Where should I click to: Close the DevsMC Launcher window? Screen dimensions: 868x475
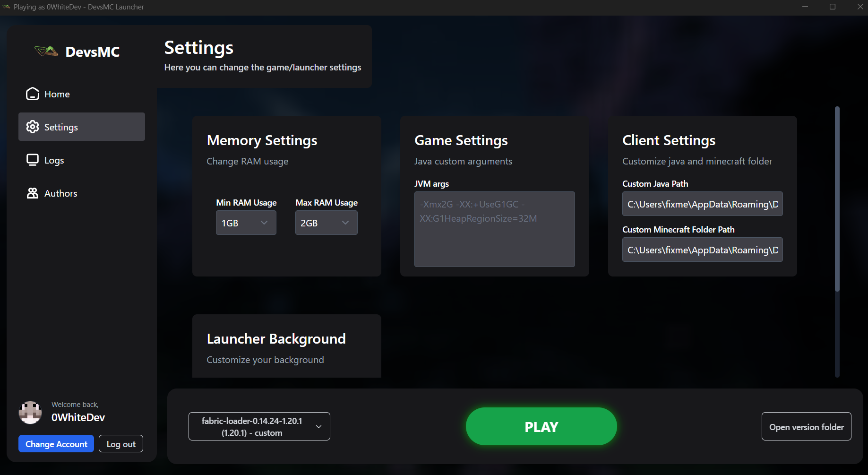click(860, 7)
